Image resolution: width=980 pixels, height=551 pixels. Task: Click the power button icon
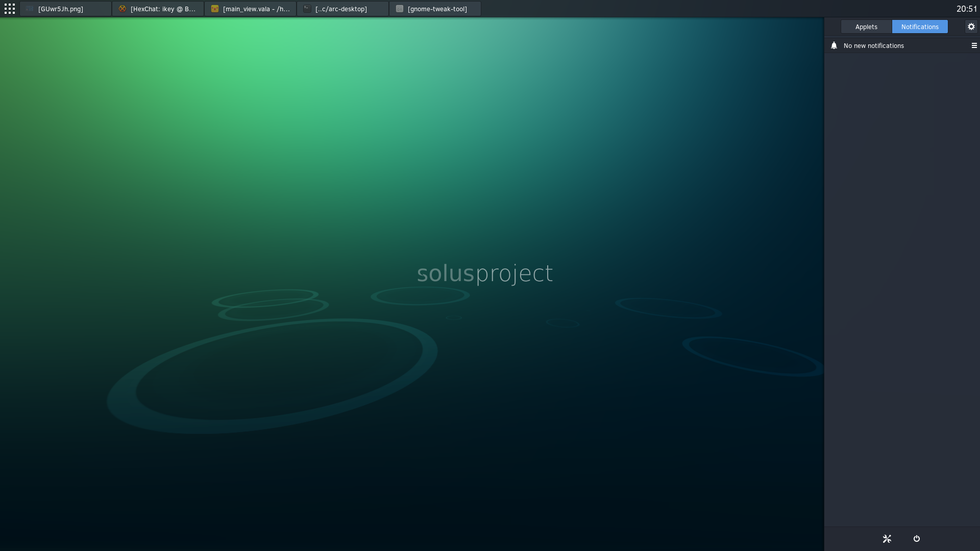[917, 539]
